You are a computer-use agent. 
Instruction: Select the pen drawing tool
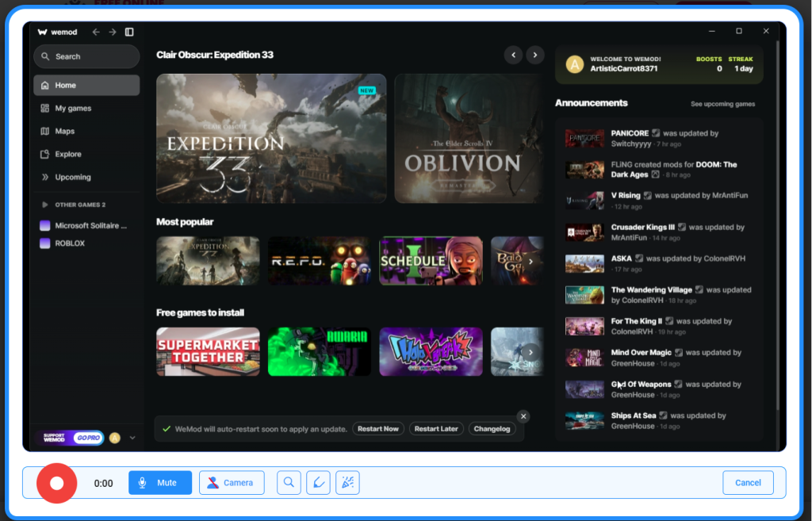pyautogui.click(x=318, y=483)
